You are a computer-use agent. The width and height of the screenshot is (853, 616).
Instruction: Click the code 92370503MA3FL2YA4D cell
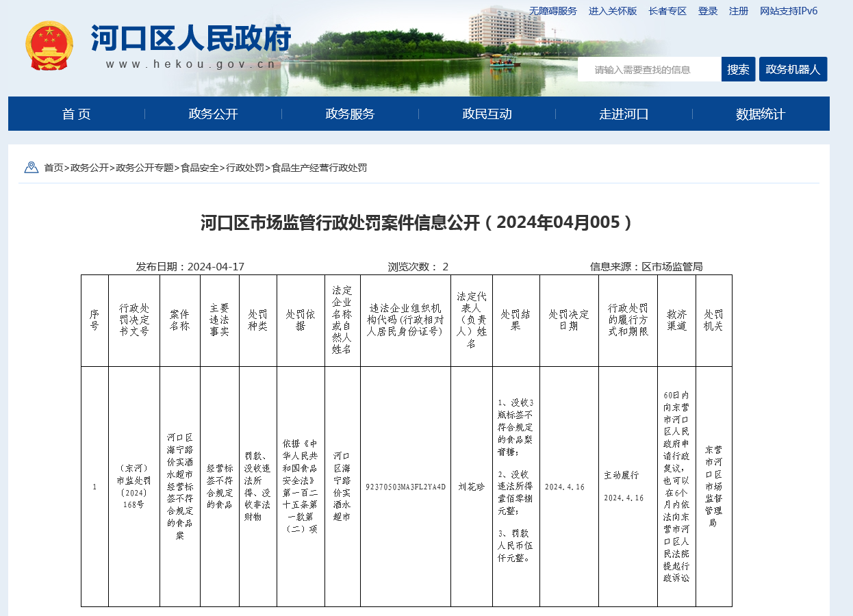pyautogui.click(x=405, y=487)
